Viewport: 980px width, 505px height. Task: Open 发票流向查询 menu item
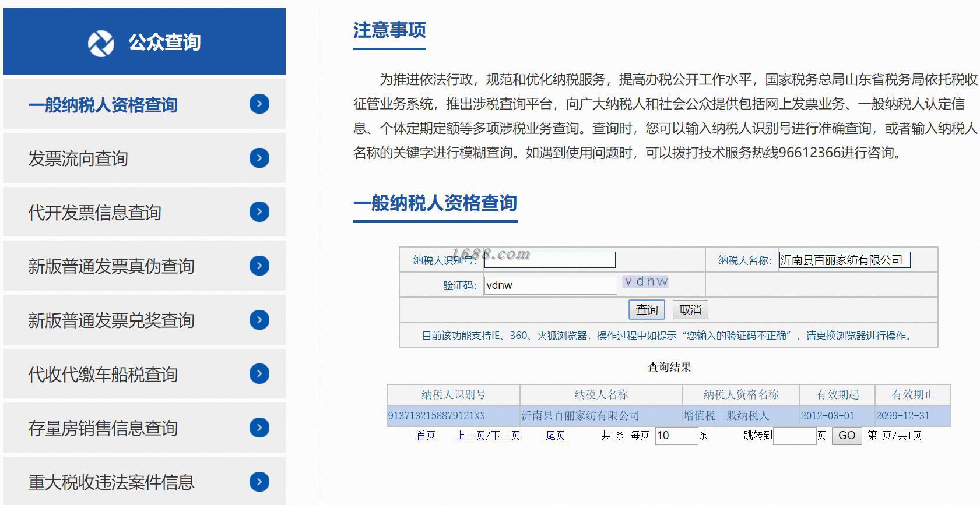[145, 158]
